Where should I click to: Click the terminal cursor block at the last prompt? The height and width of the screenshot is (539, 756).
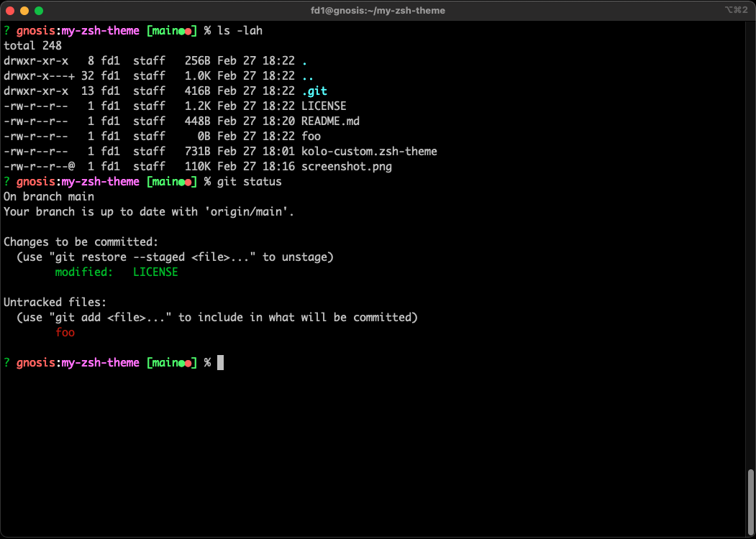(x=220, y=363)
